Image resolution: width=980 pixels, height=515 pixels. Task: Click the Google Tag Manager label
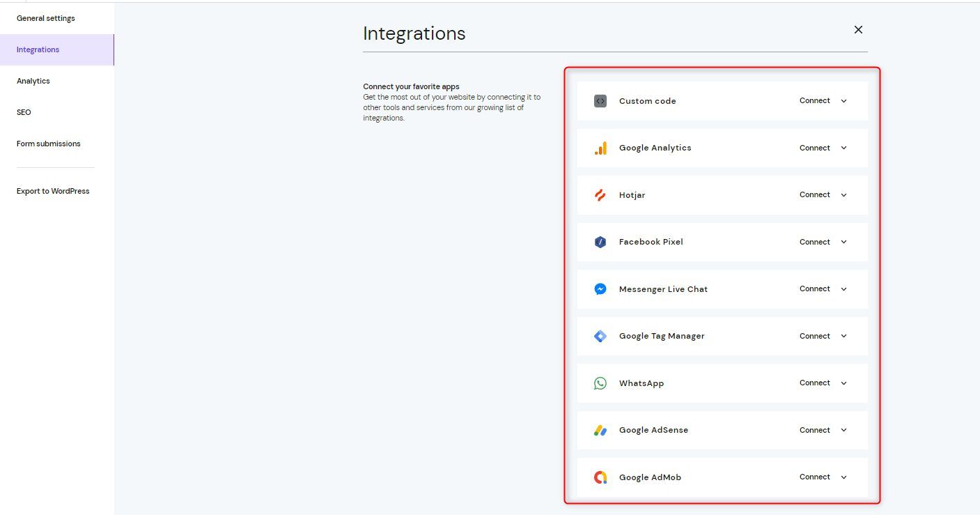(662, 336)
